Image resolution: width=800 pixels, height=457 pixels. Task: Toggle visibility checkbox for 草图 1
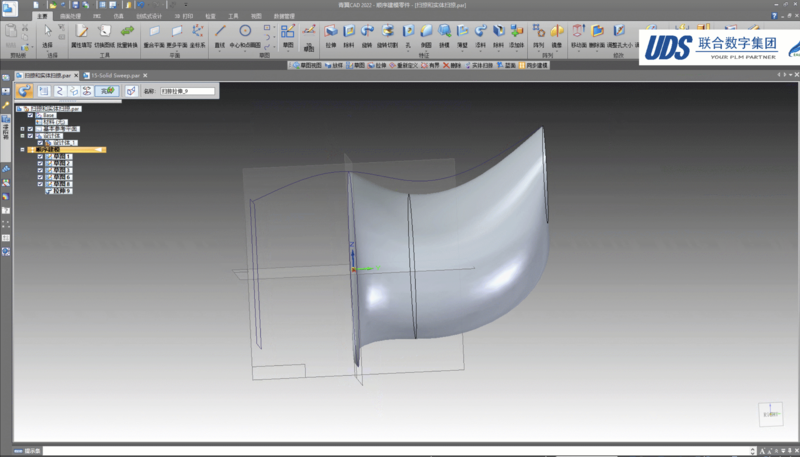(40, 157)
